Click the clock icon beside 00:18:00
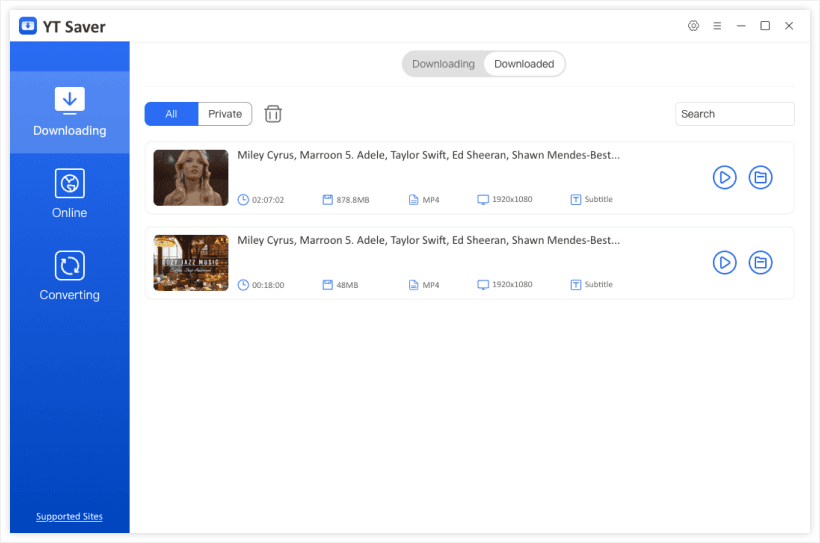Image resolution: width=820 pixels, height=543 pixels. click(x=243, y=285)
